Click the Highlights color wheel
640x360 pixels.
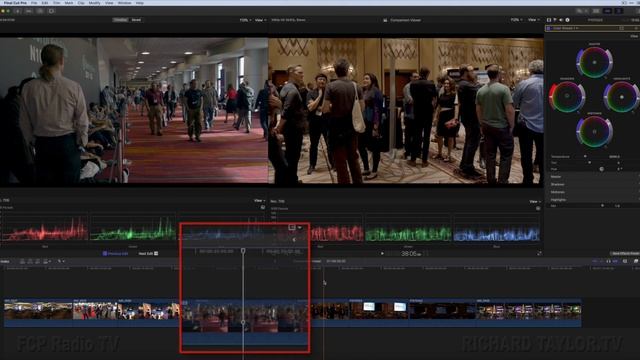(x=621, y=97)
